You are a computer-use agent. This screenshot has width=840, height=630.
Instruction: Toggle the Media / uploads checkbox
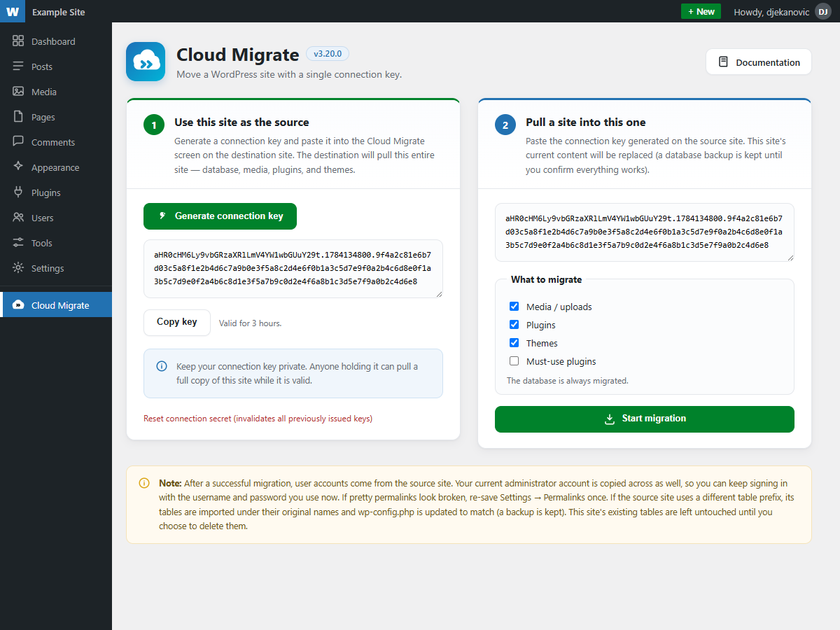(x=514, y=307)
